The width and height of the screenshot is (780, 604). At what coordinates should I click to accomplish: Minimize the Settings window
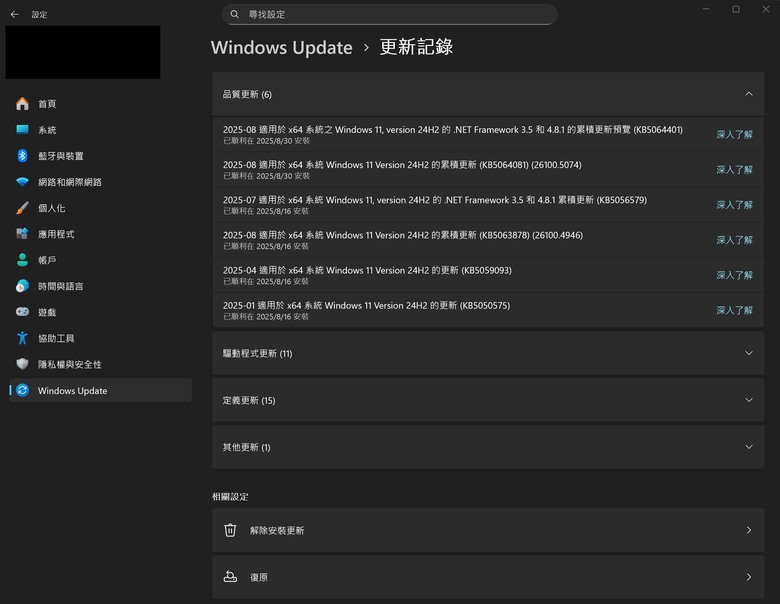coord(706,9)
